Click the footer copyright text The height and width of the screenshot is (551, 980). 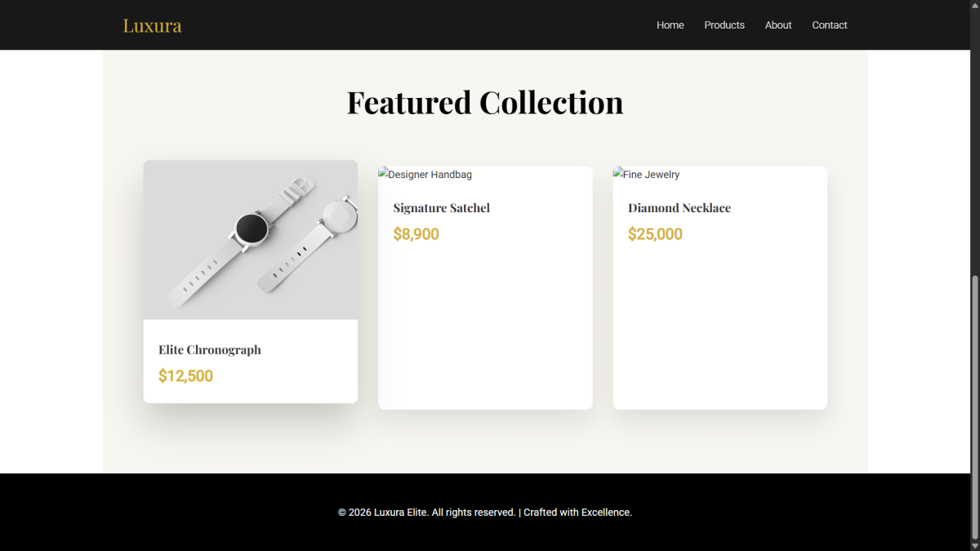485,513
